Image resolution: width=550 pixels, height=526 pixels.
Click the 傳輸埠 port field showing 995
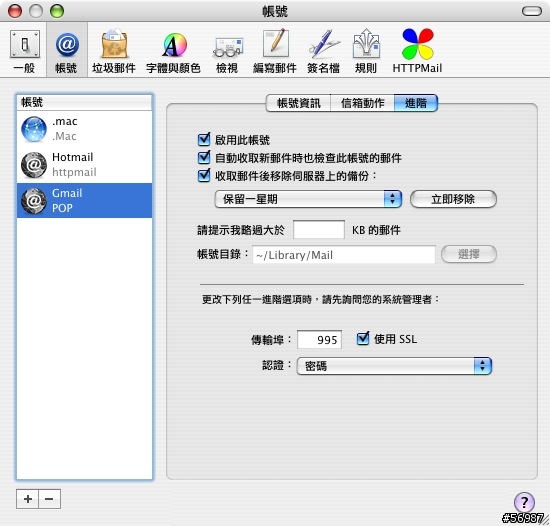coord(319,339)
